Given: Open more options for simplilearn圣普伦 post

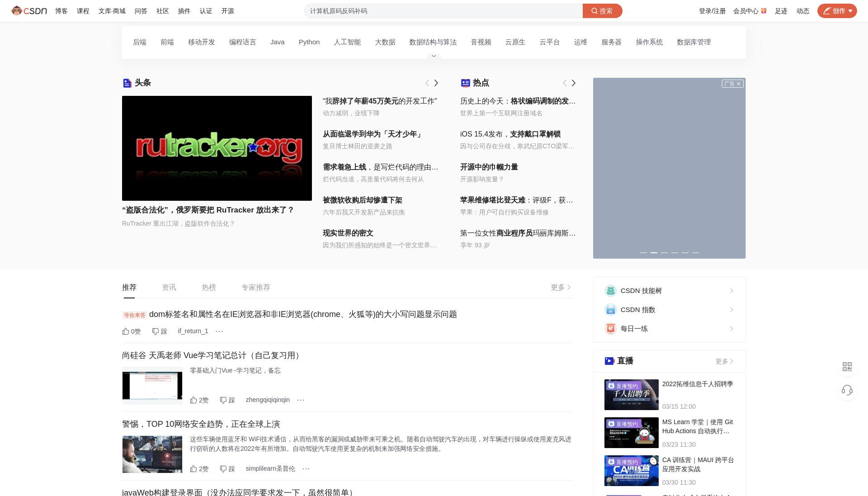Looking at the screenshot, I should point(306,469).
